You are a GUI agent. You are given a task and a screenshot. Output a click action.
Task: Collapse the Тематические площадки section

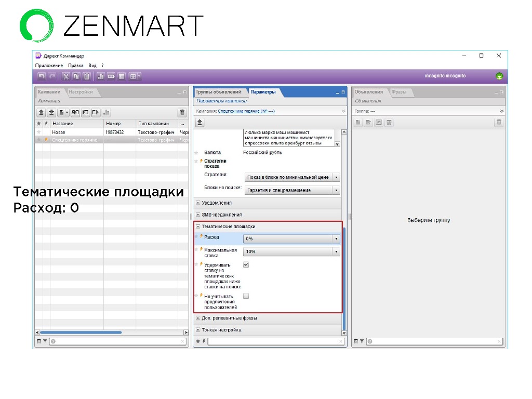198,227
